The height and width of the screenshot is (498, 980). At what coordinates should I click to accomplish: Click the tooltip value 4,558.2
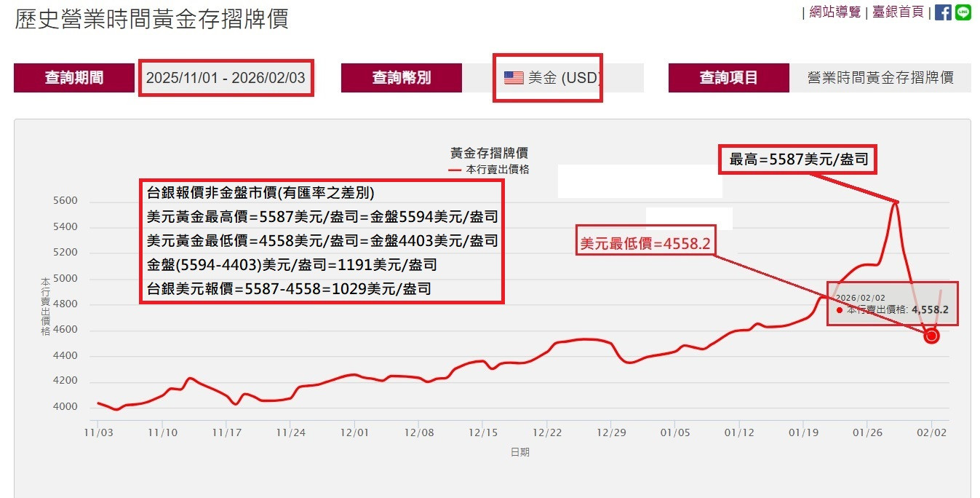click(x=930, y=309)
